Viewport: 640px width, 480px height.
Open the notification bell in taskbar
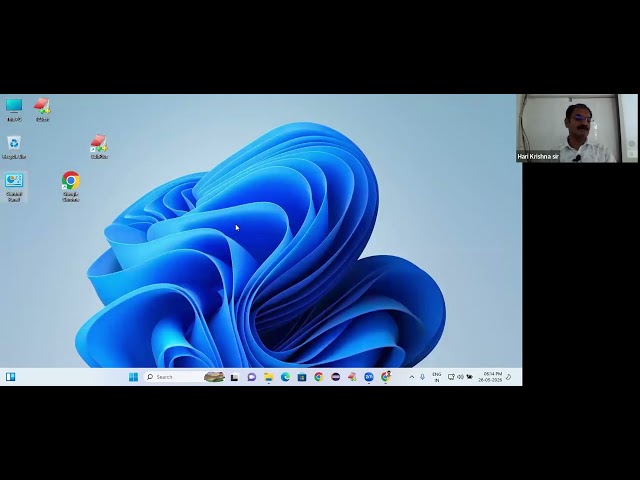click(x=509, y=377)
